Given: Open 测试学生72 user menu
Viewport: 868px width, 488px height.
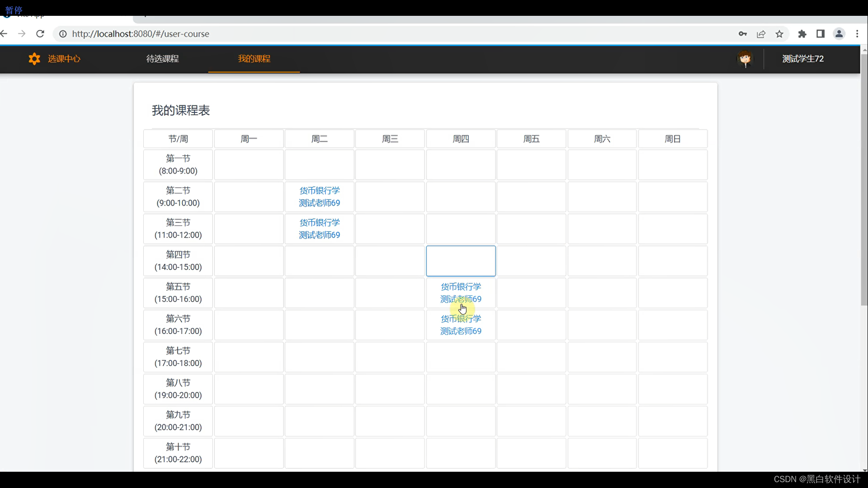Looking at the screenshot, I should click(803, 59).
